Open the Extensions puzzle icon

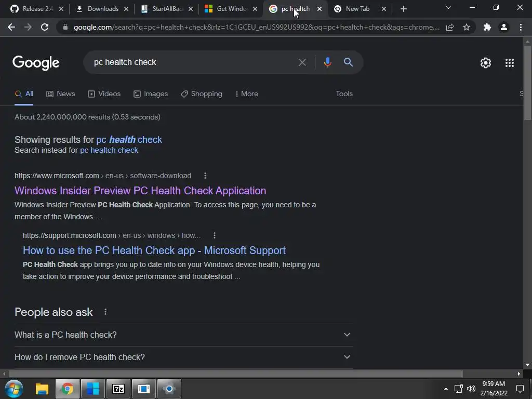[x=487, y=27]
